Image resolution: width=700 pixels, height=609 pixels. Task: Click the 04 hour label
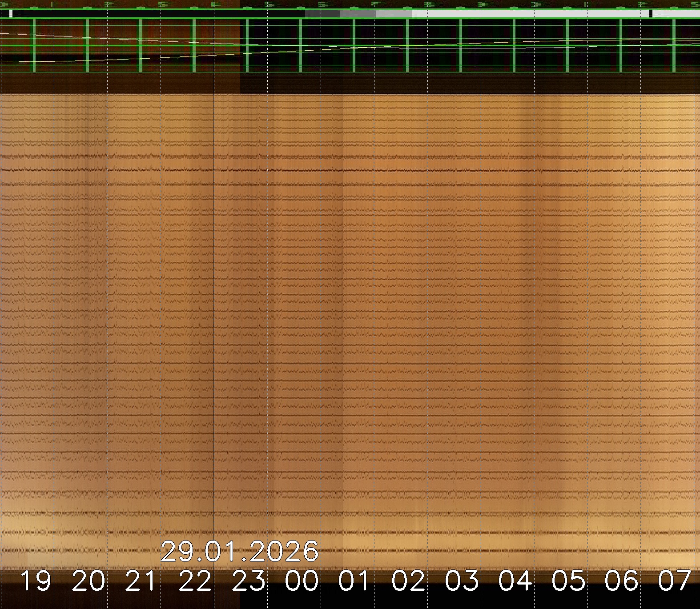[515, 581]
